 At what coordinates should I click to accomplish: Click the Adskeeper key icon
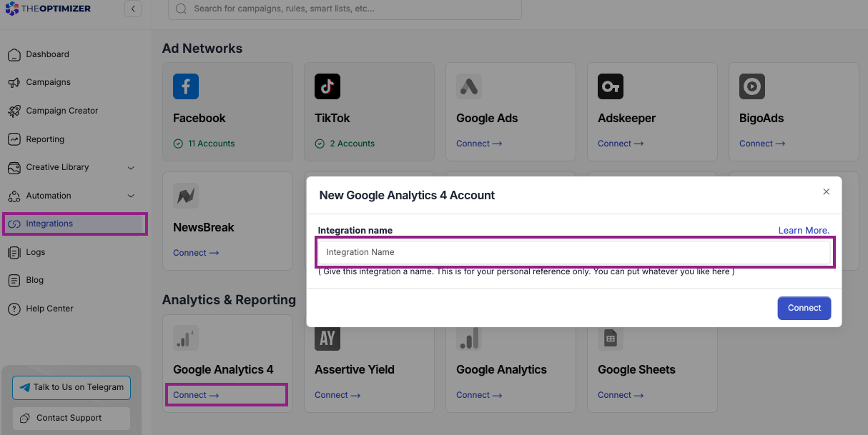pyautogui.click(x=611, y=86)
